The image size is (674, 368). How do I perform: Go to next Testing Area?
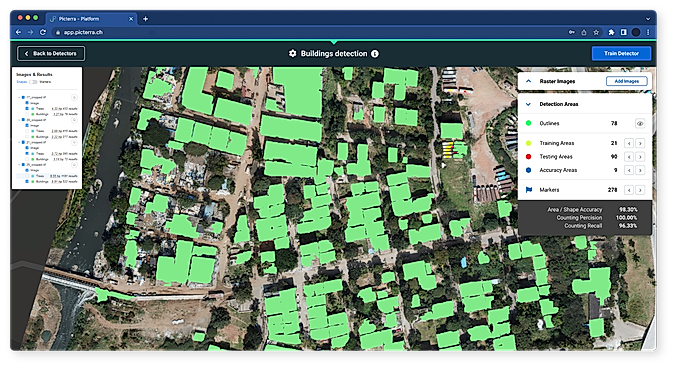pyautogui.click(x=640, y=157)
